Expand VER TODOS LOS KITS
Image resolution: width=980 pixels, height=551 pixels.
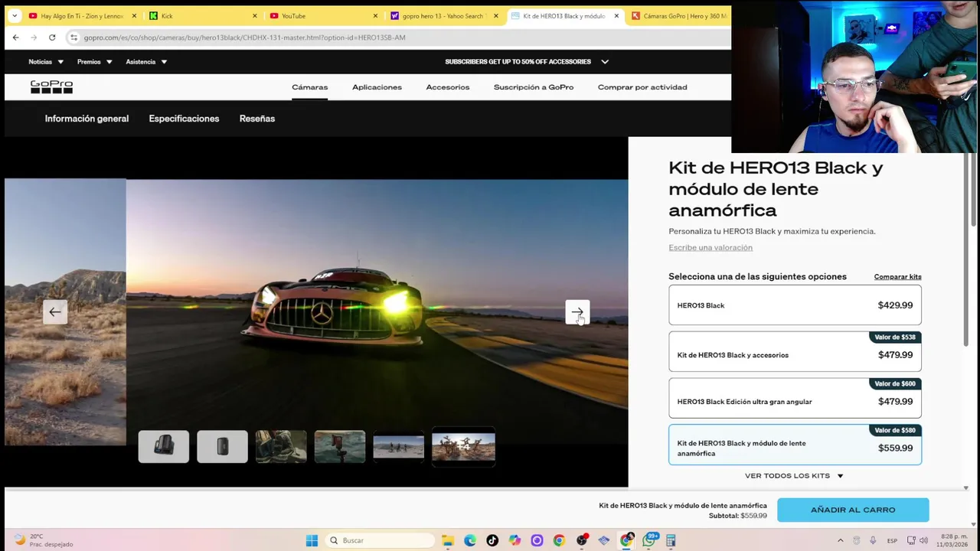click(x=794, y=475)
